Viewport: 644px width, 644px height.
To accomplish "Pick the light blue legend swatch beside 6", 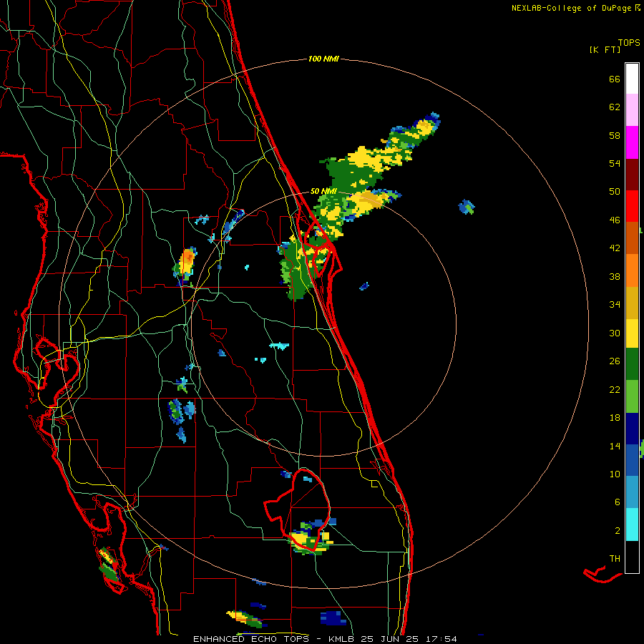I will 632,492.
